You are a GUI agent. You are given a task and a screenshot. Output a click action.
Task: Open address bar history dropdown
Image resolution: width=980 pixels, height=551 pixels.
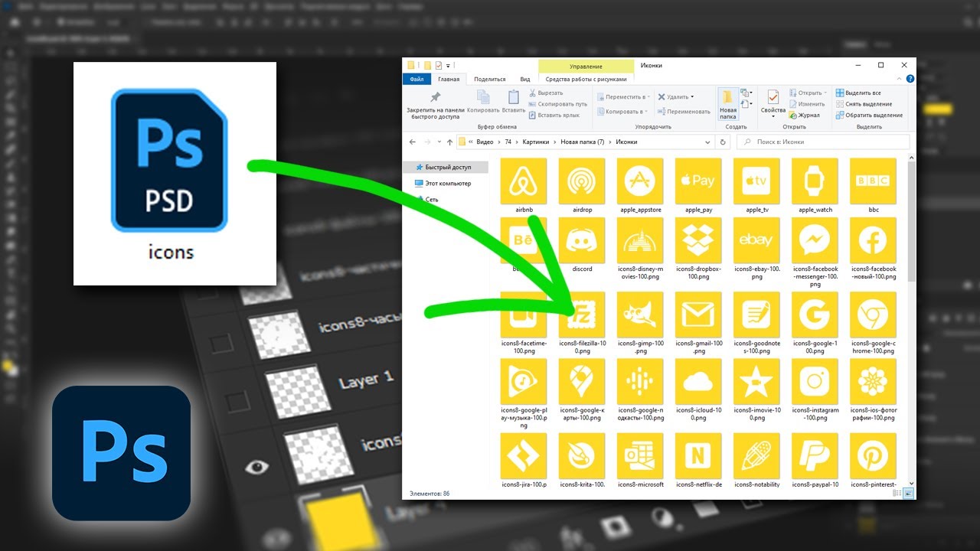(707, 142)
